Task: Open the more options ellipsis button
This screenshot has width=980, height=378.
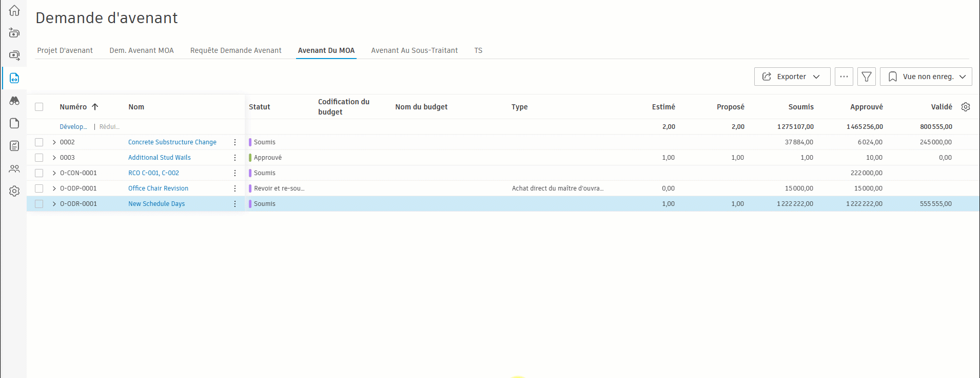Action: pyautogui.click(x=844, y=77)
